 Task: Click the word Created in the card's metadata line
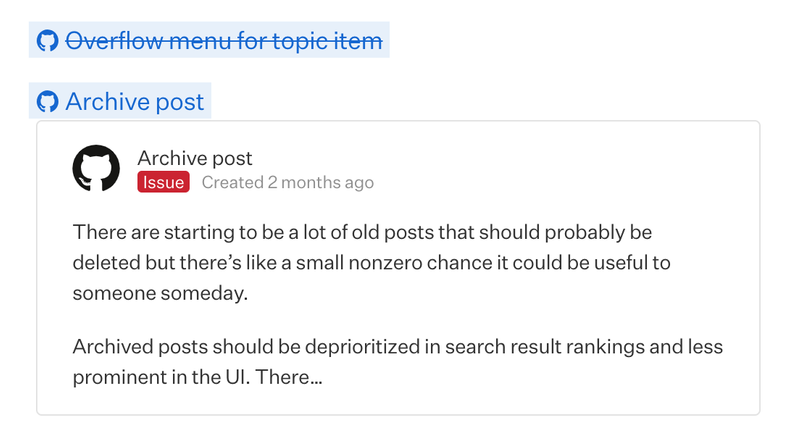[x=232, y=182]
